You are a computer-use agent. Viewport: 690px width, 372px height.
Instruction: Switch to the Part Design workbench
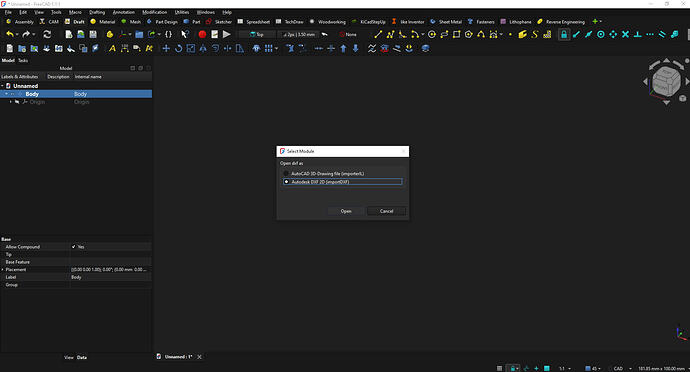click(x=162, y=22)
